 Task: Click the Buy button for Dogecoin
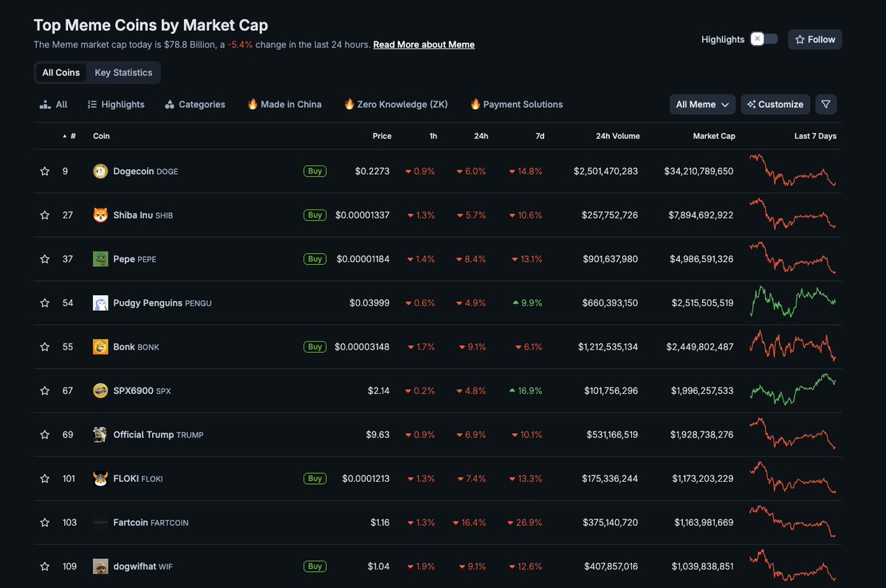pyautogui.click(x=315, y=171)
